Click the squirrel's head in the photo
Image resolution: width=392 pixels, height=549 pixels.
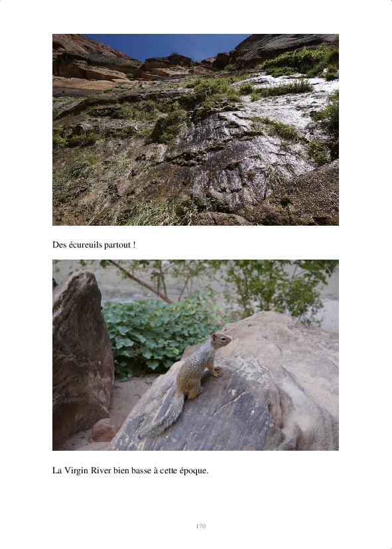[220, 340]
